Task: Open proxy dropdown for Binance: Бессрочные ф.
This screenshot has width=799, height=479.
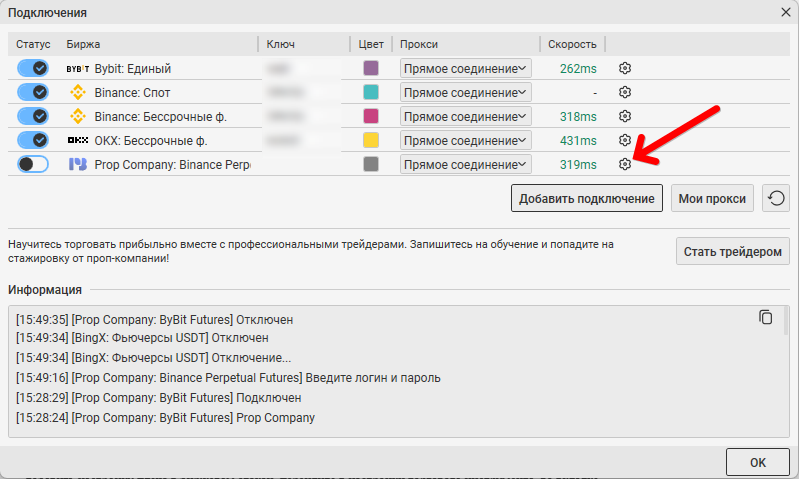Action: 466,116
